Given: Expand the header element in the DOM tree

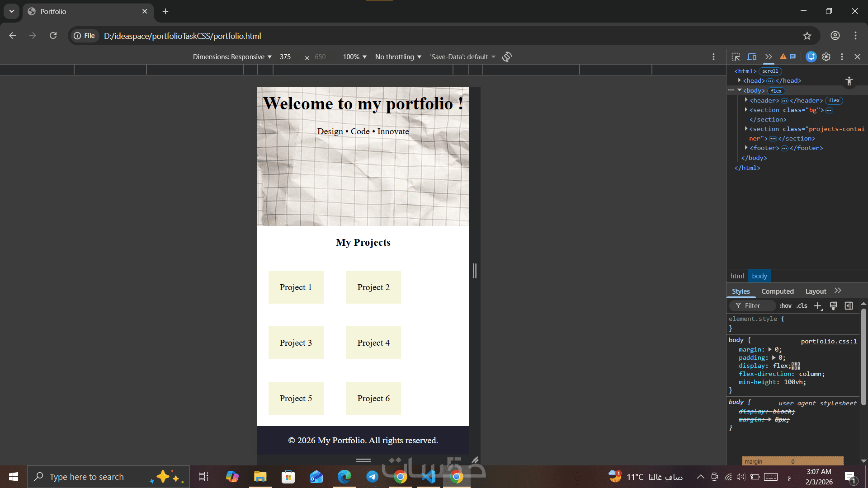Looking at the screenshot, I should coord(746,100).
